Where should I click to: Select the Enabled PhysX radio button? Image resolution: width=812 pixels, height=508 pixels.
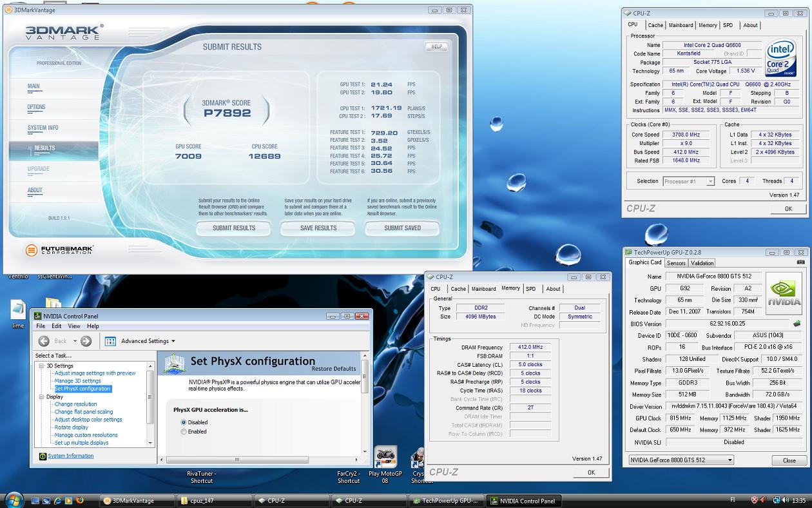[184, 431]
